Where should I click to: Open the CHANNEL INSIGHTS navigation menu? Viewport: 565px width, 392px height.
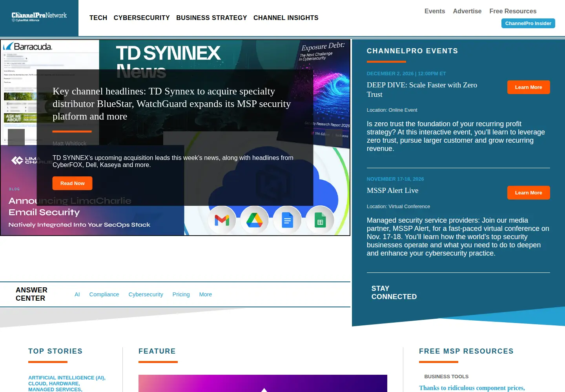pos(286,18)
